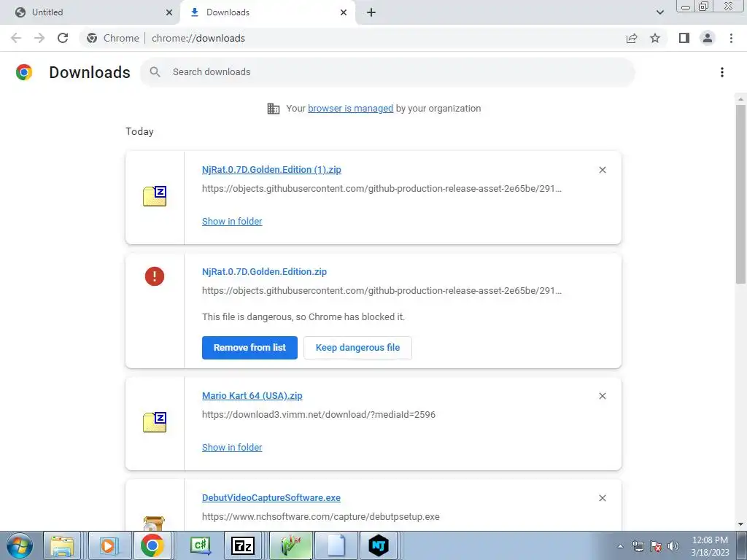
Task: Click the network tray icon
Action: (638, 547)
